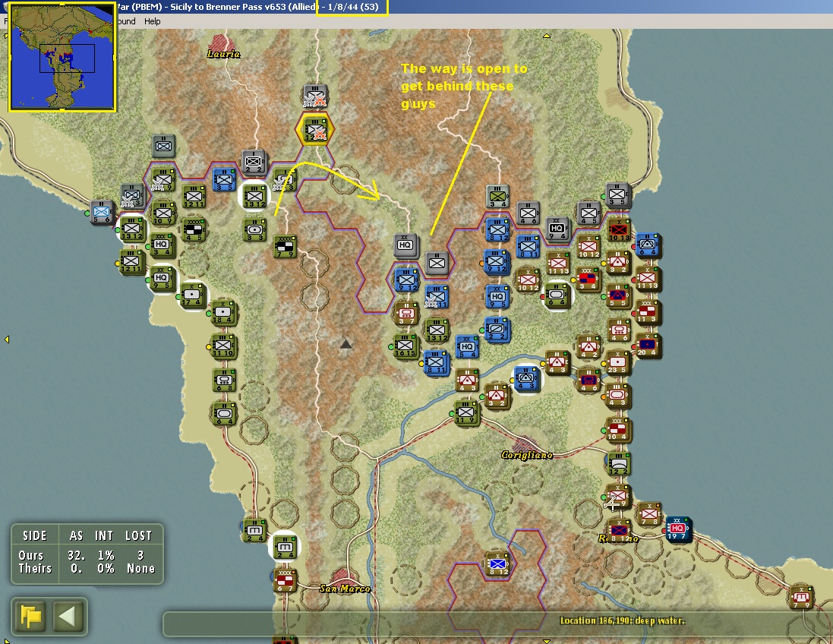Select the dark-blue HQ 19 7 offshore

[678, 529]
